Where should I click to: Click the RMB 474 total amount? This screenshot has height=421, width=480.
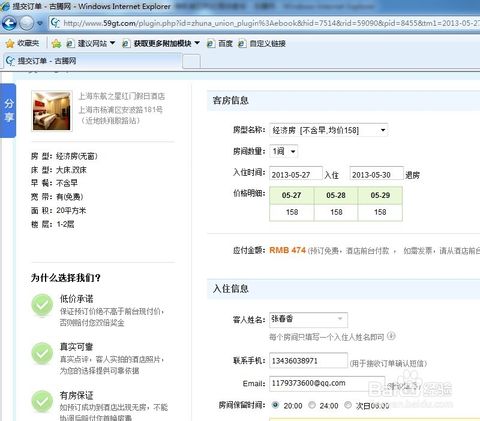[x=287, y=250]
